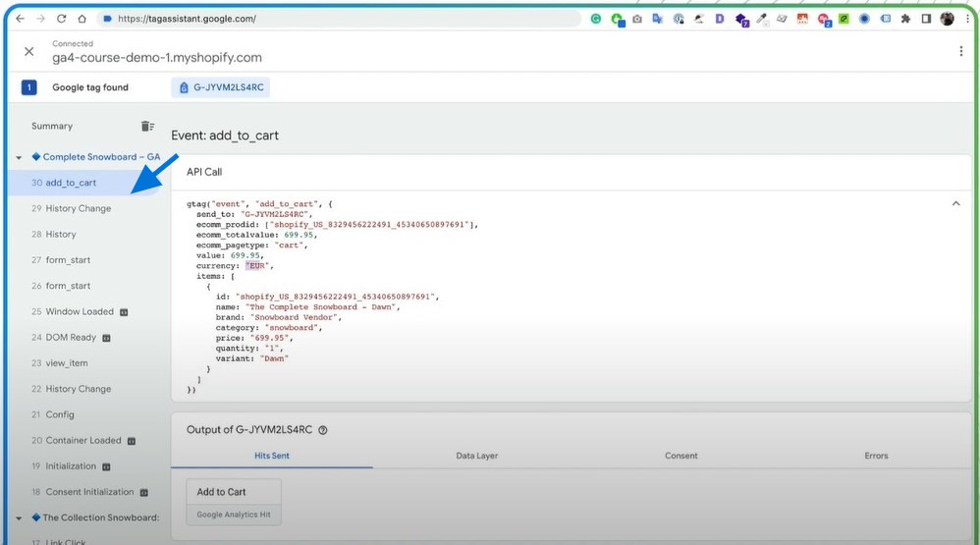The width and height of the screenshot is (980, 545).
Task: Collapse The Collection Snowboard page group
Action: pos(19,518)
